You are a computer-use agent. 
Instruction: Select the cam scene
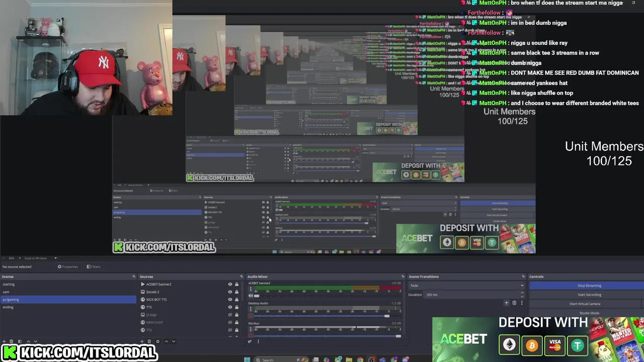(68, 292)
